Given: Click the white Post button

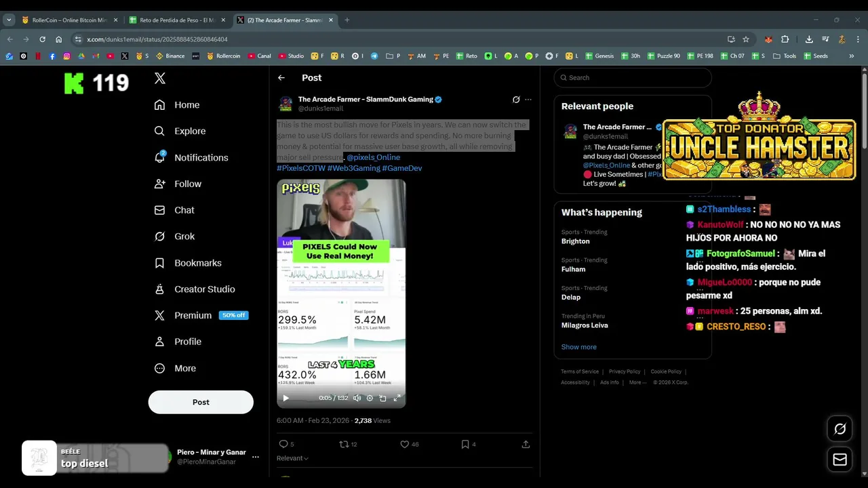Looking at the screenshot, I should coord(201,402).
